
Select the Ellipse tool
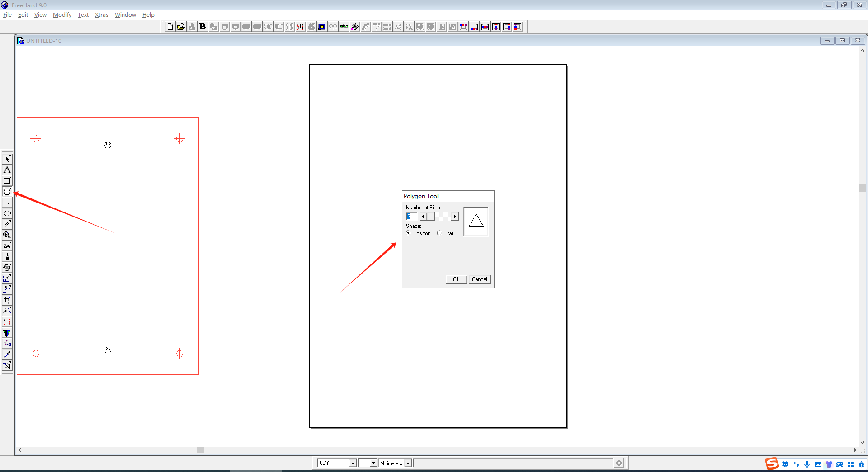click(x=7, y=213)
